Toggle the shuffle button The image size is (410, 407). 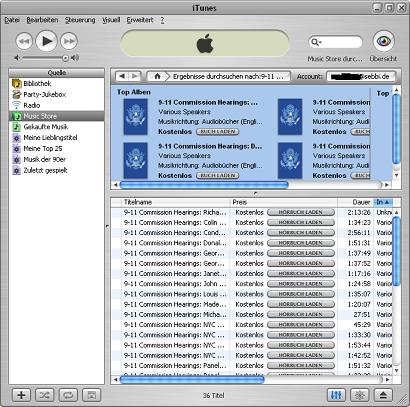tap(45, 395)
